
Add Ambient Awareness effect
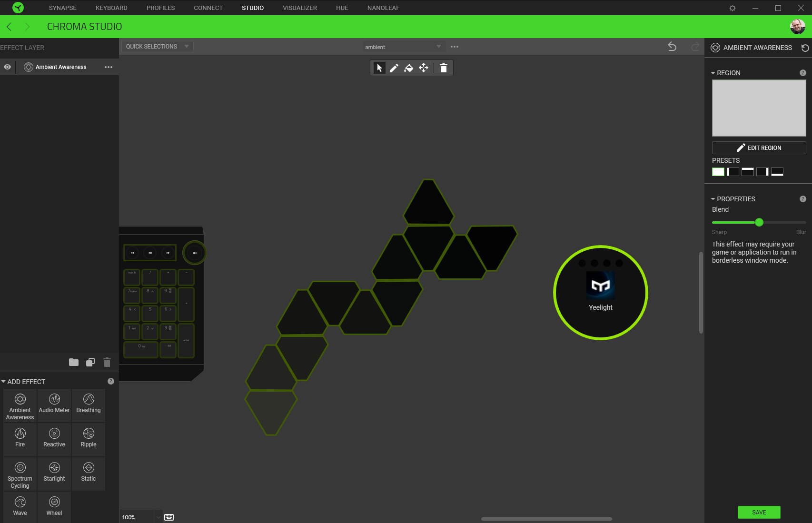pyautogui.click(x=20, y=406)
